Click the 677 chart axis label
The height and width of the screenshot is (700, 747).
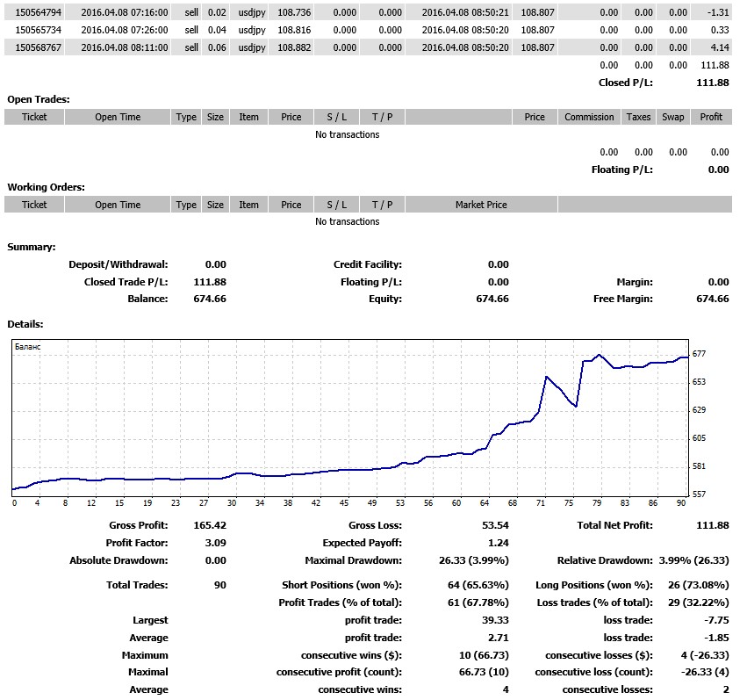click(699, 354)
